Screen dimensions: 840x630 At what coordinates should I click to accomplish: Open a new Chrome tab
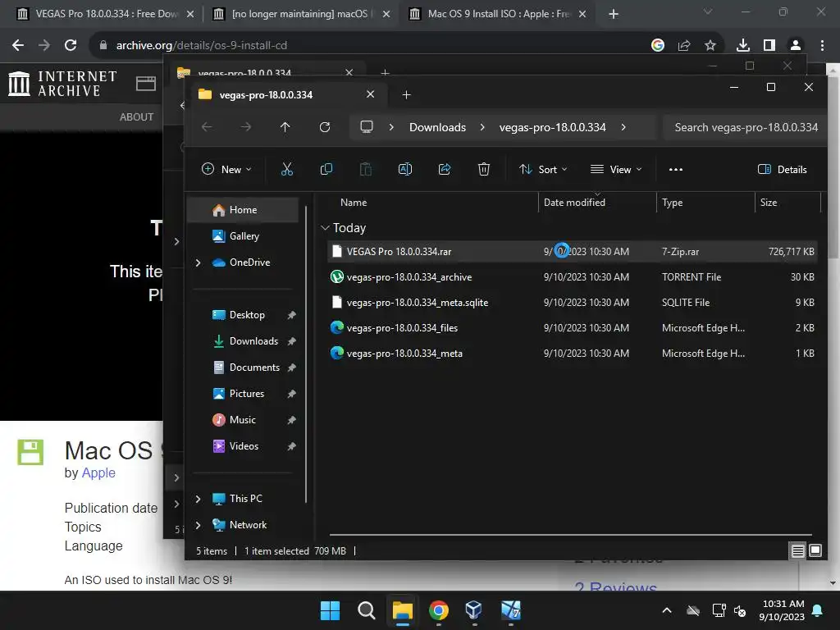coord(614,14)
